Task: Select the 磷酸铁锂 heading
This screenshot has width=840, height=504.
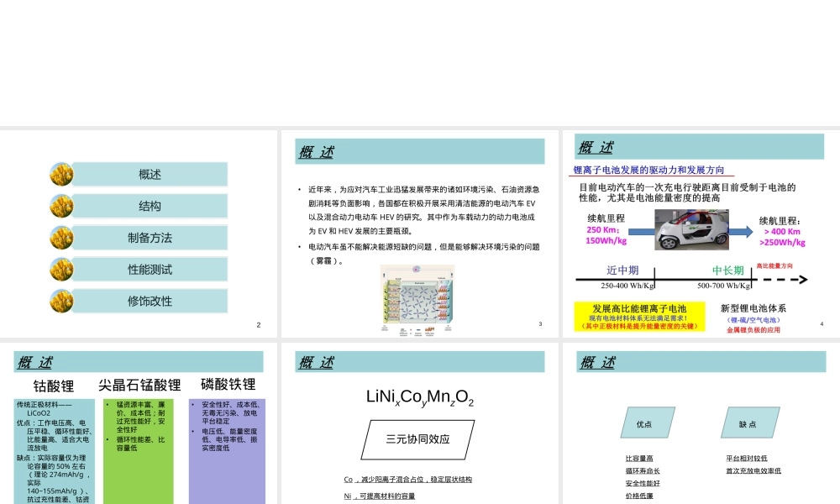Action: [x=228, y=384]
